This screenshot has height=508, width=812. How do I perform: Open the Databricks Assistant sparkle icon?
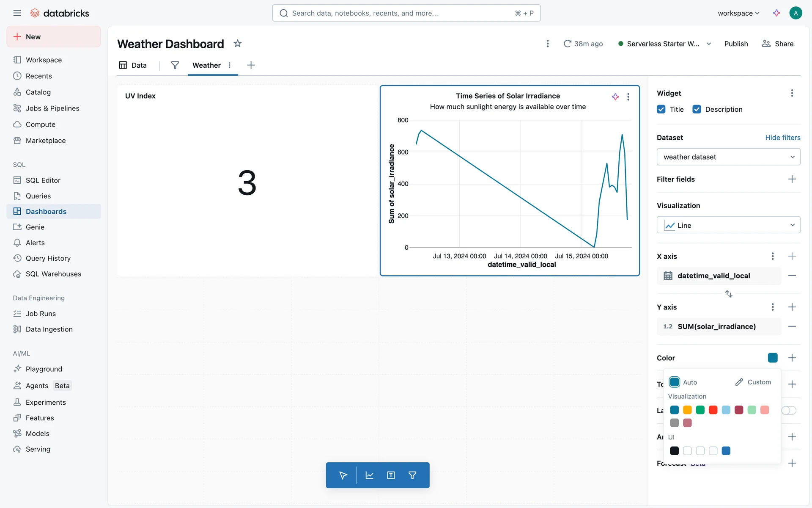(x=776, y=13)
